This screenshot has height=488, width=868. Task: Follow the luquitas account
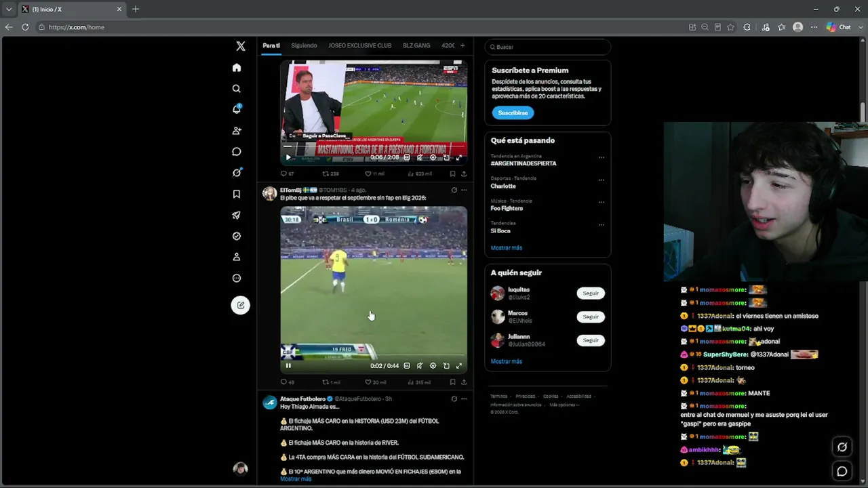click(x=591, y=293)
